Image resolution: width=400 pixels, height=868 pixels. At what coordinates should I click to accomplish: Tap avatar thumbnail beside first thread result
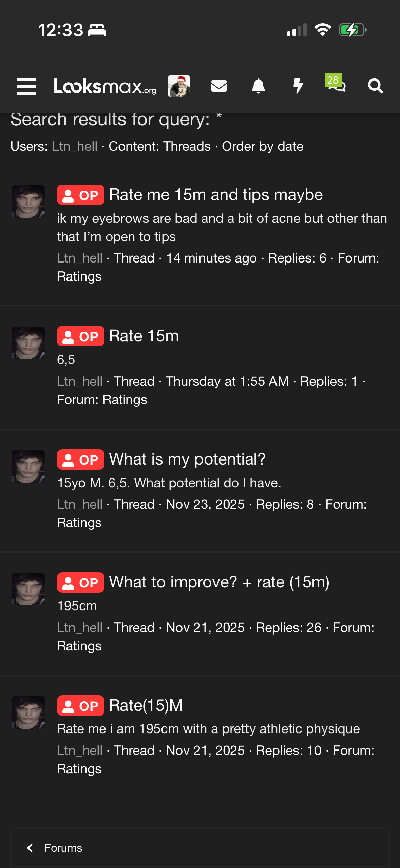(x=28, y=202)
